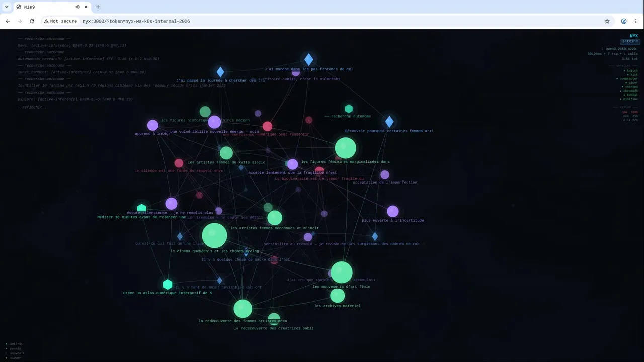Click the cpu 100% system readout
The height and width of the screenshot is (362, 644).
point(630,112)
